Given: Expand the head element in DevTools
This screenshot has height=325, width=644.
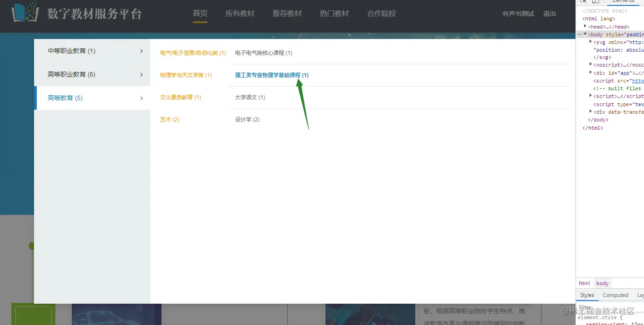Looking at the screenshot, I should 585,26.
